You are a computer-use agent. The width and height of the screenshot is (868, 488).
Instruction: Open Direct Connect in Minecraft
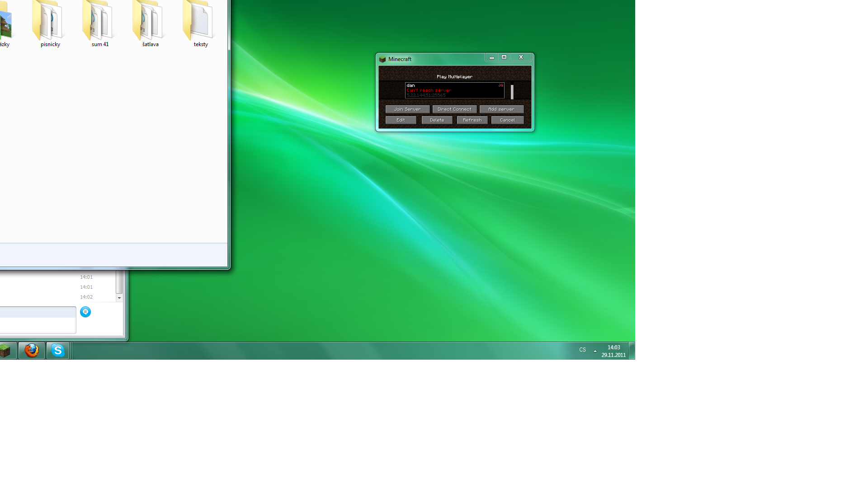point(454,109)
